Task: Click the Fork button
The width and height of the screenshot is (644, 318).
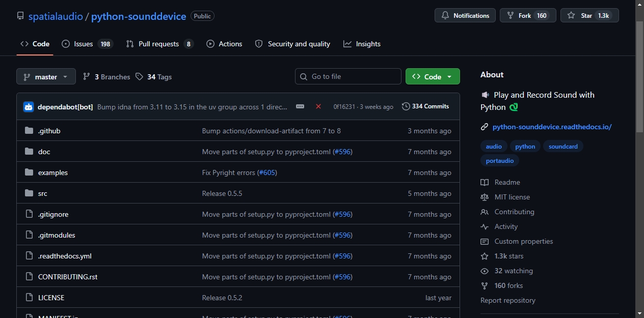Action: (528, 16)
